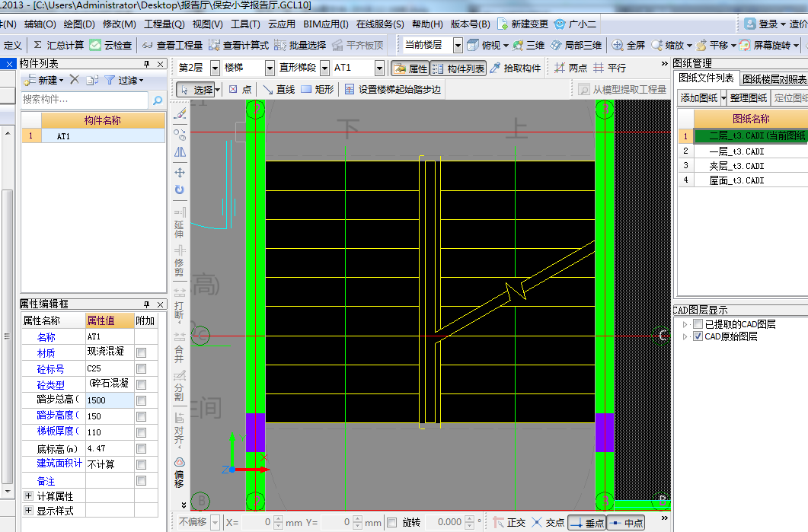The width and height of the screenshot is (808, 532).
Task: Click the search magnifier in component list
Action: 158,100
